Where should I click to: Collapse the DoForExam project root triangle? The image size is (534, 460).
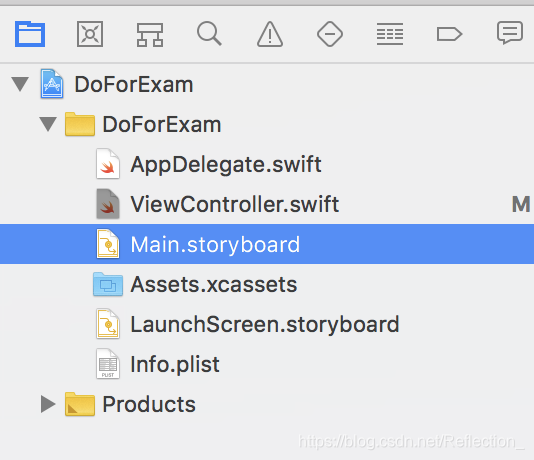tap(20, 84)
